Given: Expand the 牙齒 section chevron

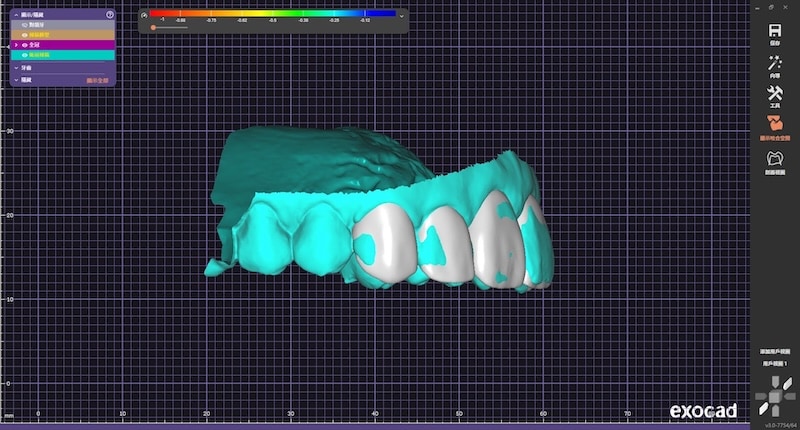Looking at the screenshot, I should [x=15, y=67].
